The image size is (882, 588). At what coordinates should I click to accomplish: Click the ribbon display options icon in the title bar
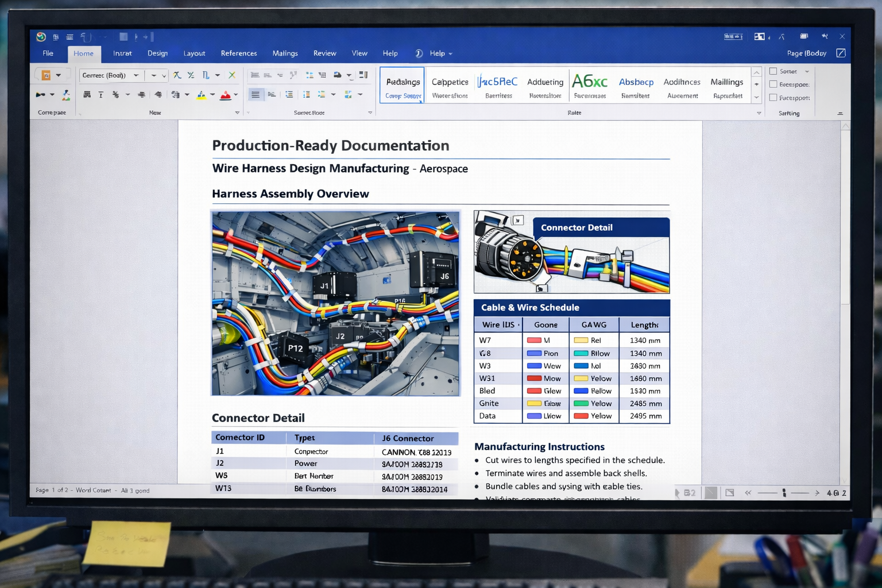759,37
